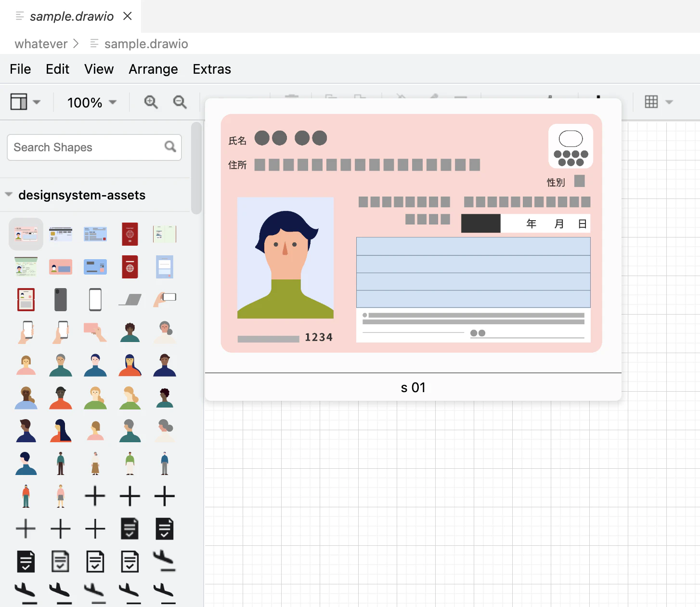Close the sample.drawio tab

point(128,16)
